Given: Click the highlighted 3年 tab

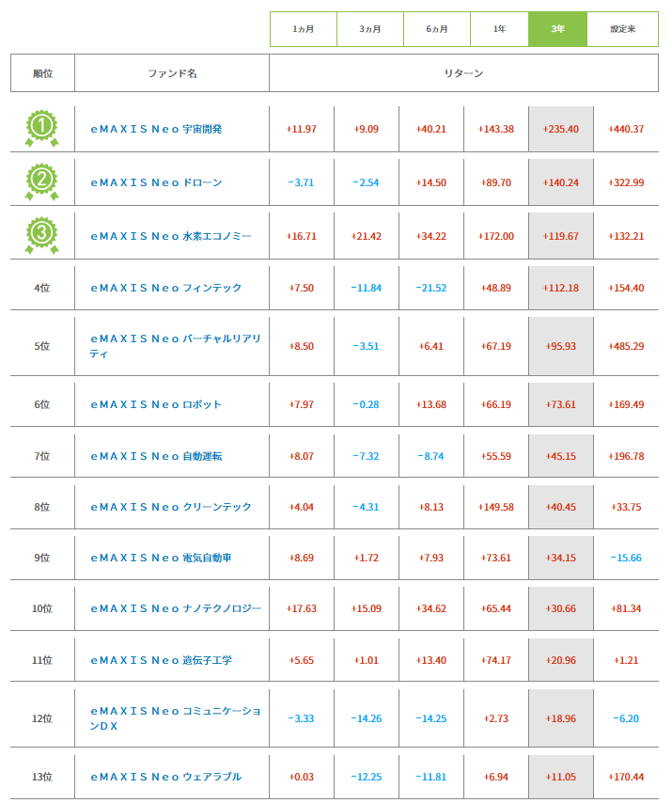Looking at the screenshot, I should pyautogui.click(x=558, y=29).
